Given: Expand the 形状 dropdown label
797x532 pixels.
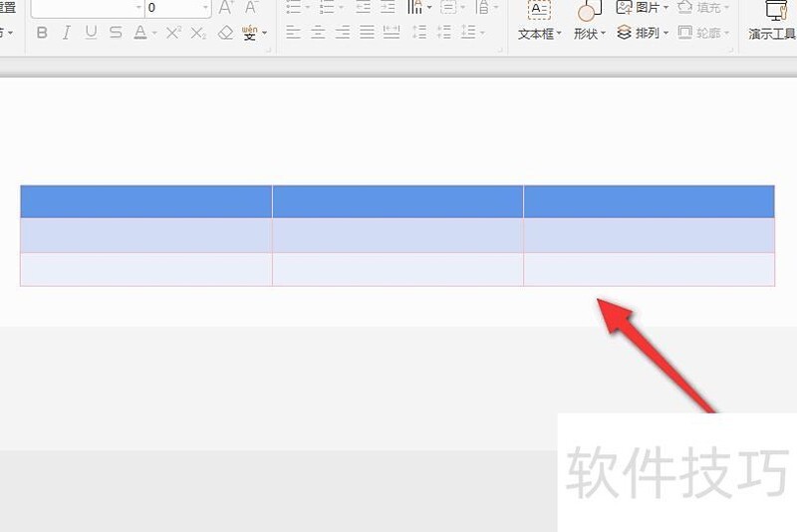Looking at the screenshot, I should (590, 34).
